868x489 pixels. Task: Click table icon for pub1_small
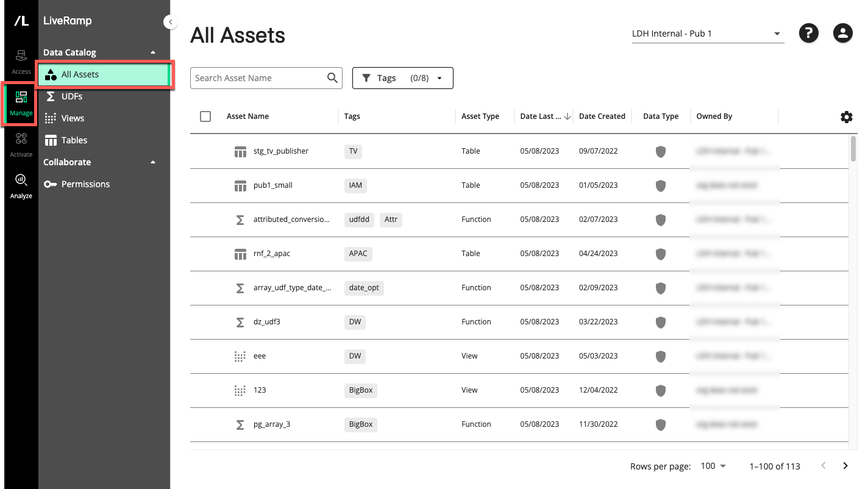tap(240, 185)
